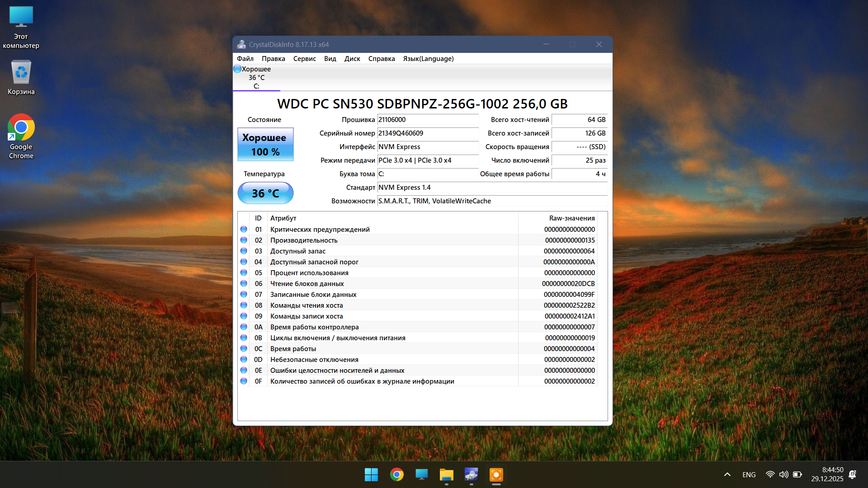Click the CrystalDiskInfo title bar icon
This screenshot has height=488, width=868.
click(241, 44)
